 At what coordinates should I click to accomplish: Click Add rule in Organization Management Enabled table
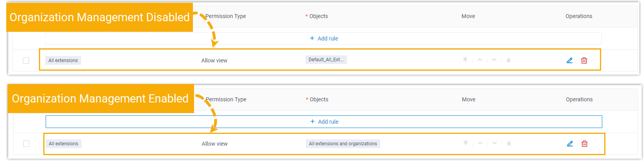click(x=324, y=122)
